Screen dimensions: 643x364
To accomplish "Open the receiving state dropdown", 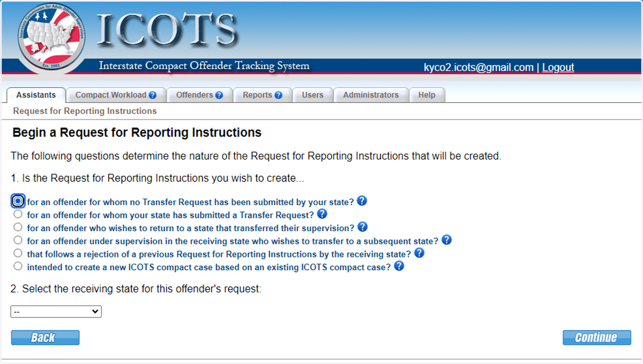I will (56, 312).
